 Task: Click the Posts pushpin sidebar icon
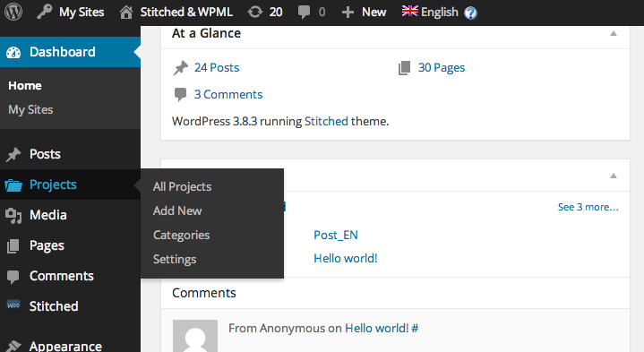tap(13, 154)
